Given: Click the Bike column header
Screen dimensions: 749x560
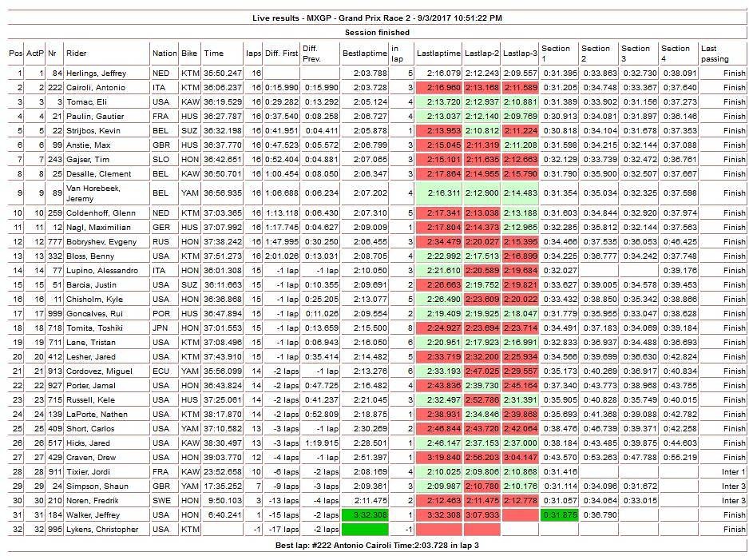Looking at the screenshot, I should [x=189, y=54].
